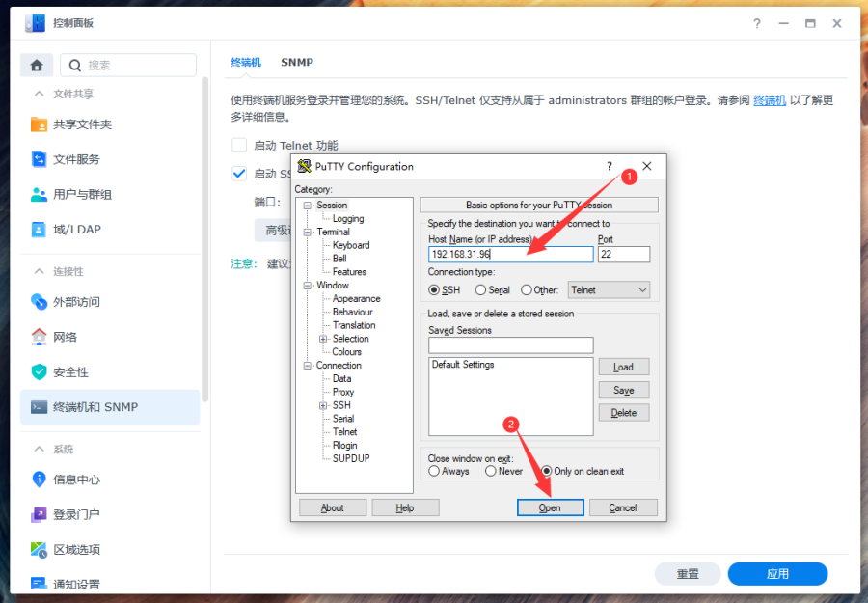Switch to the 终端机 tab

pyautogui.click(x=246, y=62)
